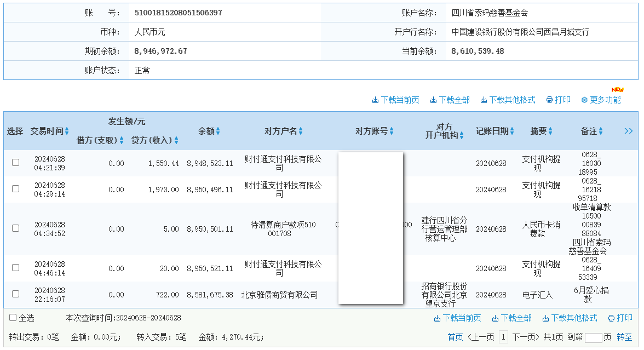The width and height of the screenshot is (644, 350).
Task: Click the 8,948,523.11 balance cell
Action: click(x=210, y=163)
